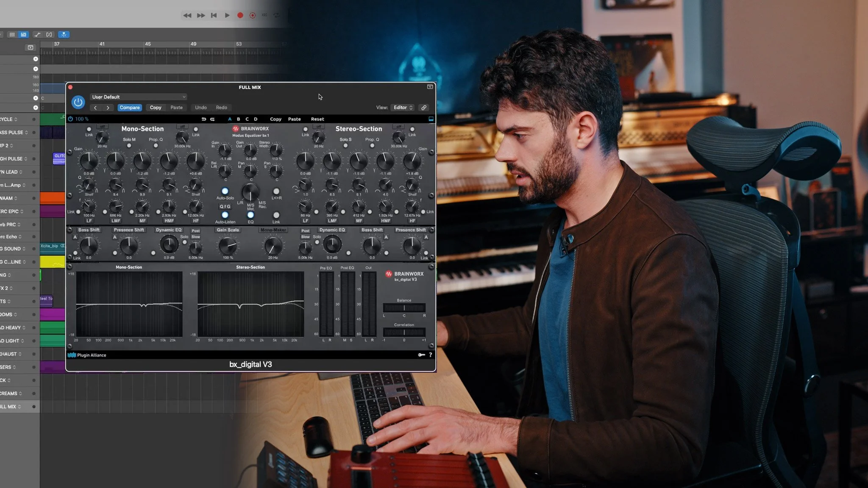
Task: Click go to beginning transport button
Action: (214, 15)
